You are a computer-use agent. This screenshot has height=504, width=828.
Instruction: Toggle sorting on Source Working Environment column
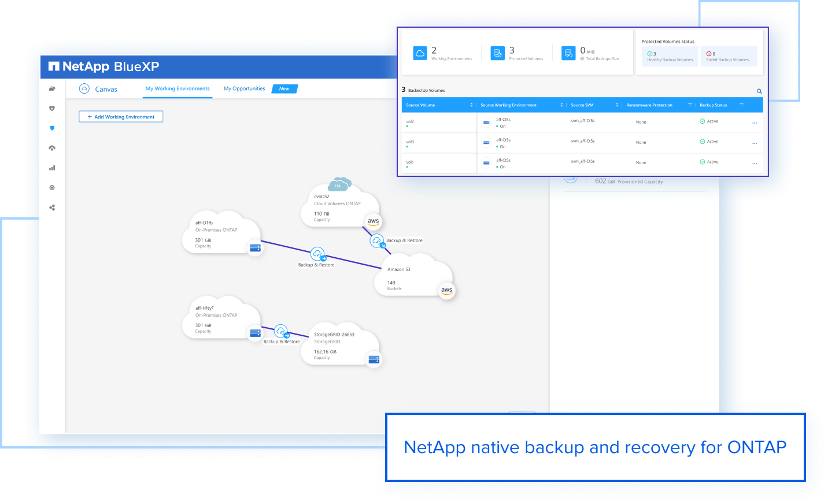click(561, 105)
